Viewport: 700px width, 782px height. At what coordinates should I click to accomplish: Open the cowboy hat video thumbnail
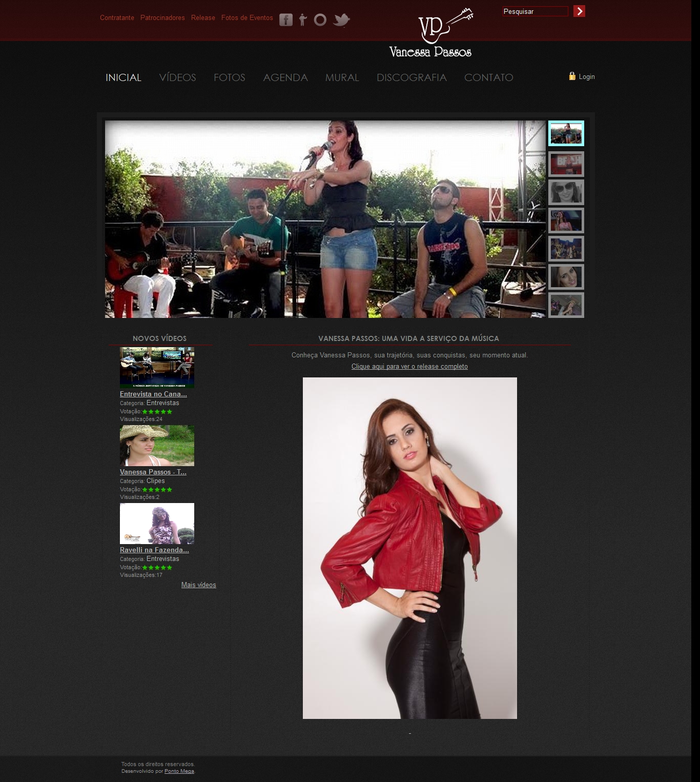(x=157, y=445)
